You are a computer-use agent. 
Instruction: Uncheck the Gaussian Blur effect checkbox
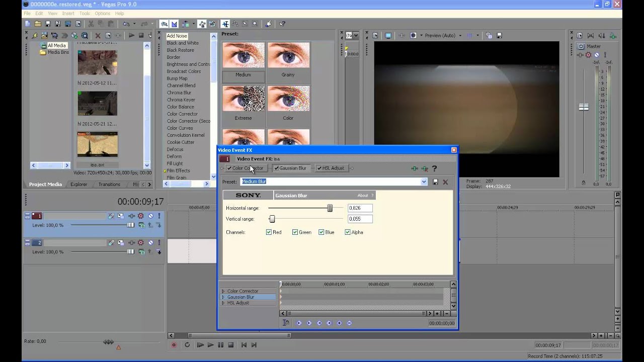[x=276, y=168]
